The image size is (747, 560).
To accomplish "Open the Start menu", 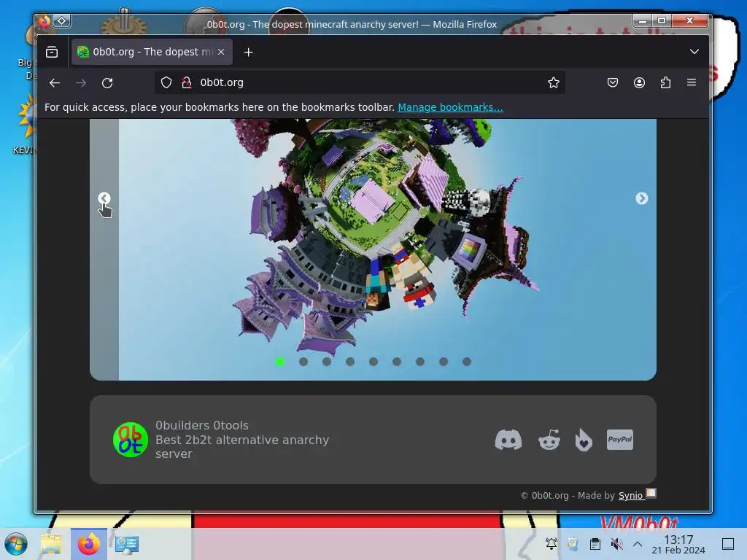I will [x=16, y=544].
